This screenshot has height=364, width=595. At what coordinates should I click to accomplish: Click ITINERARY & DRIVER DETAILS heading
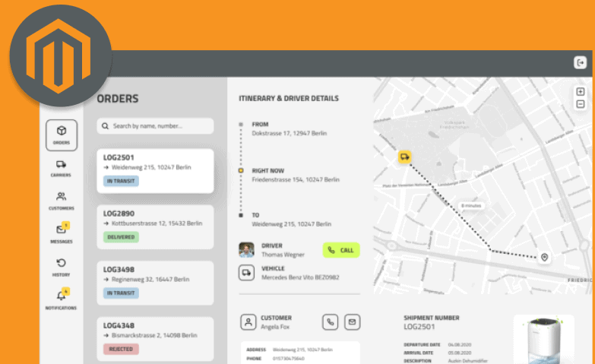[289, 98]
